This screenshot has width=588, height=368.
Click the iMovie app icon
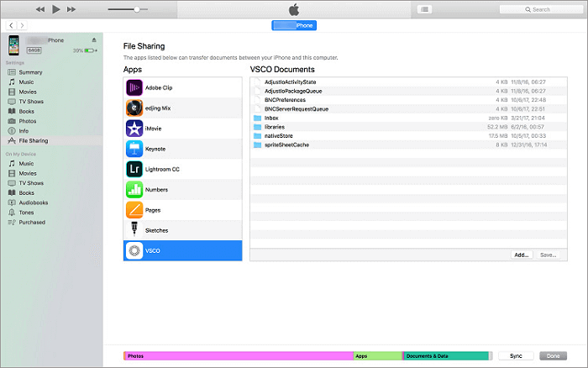(x=134, y=128)
